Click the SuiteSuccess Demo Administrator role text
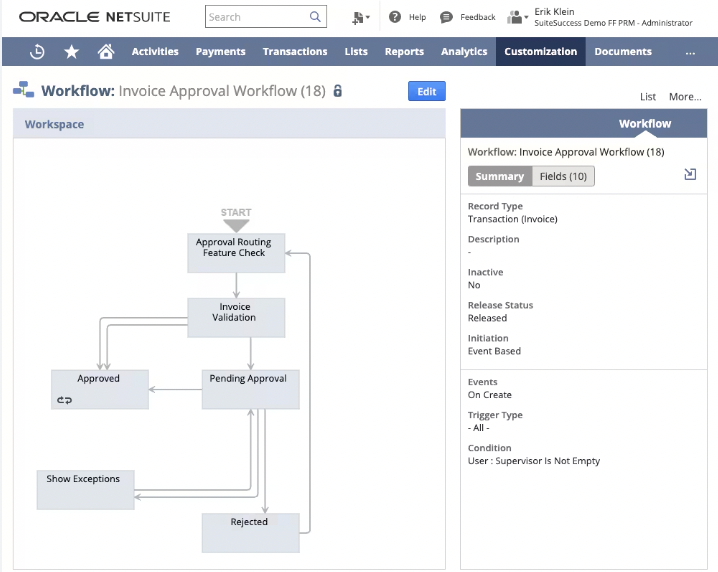 pos(613,23)
